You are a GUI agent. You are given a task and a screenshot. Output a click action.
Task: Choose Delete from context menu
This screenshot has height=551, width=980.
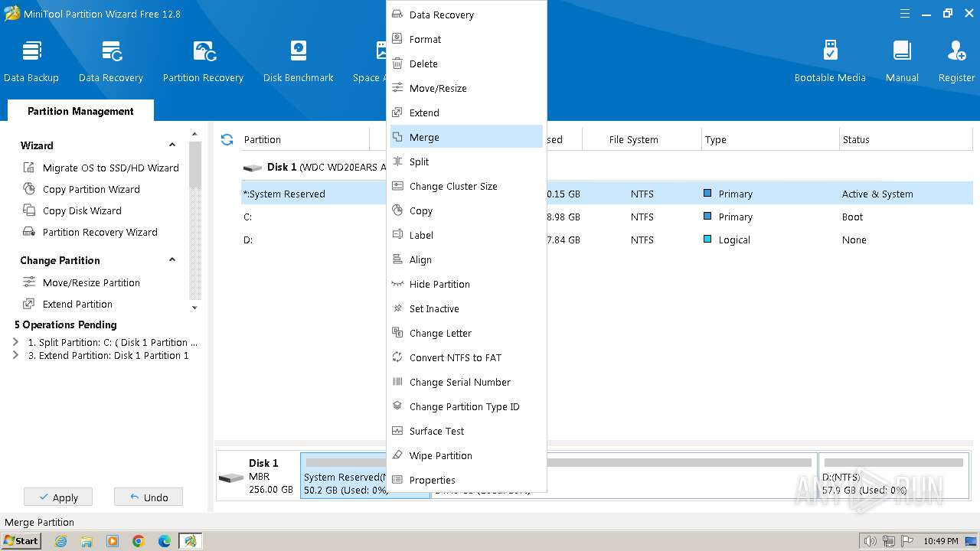pyautogui.click(x=466, y=64)
